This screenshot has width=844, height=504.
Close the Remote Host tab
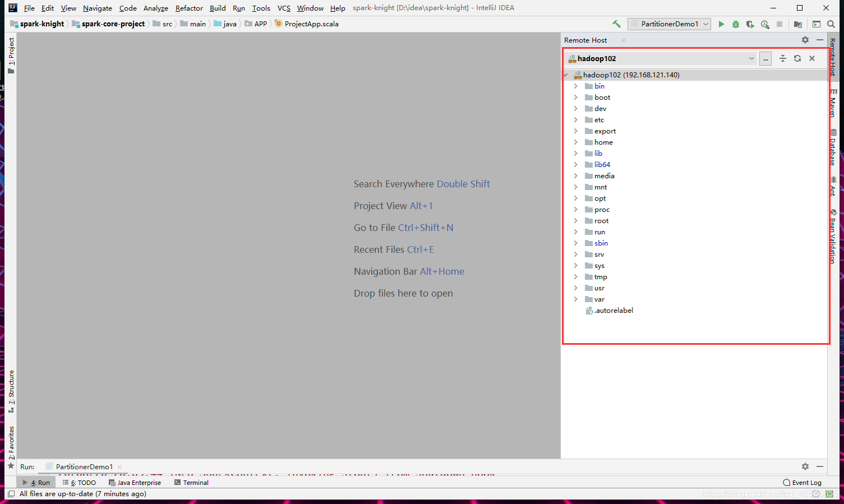624,40
